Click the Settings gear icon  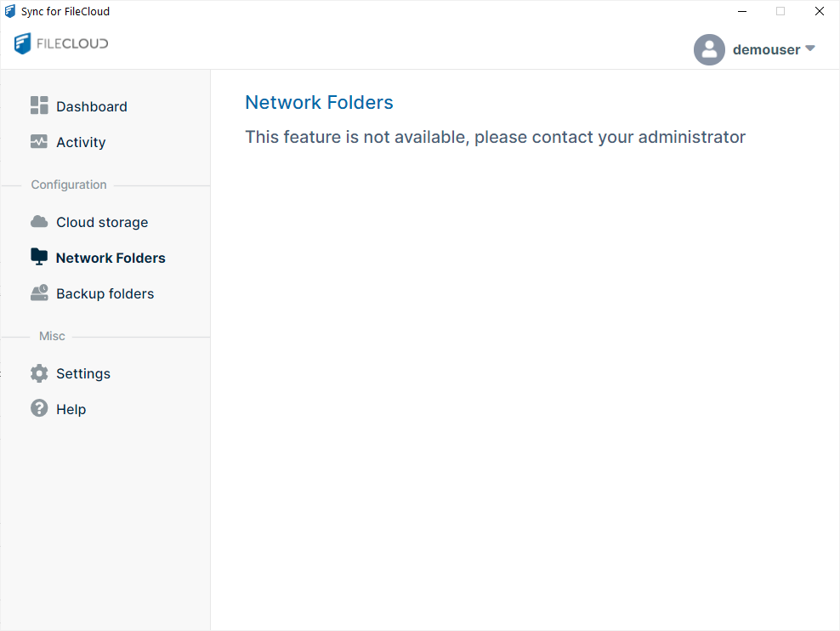[39, 373]
